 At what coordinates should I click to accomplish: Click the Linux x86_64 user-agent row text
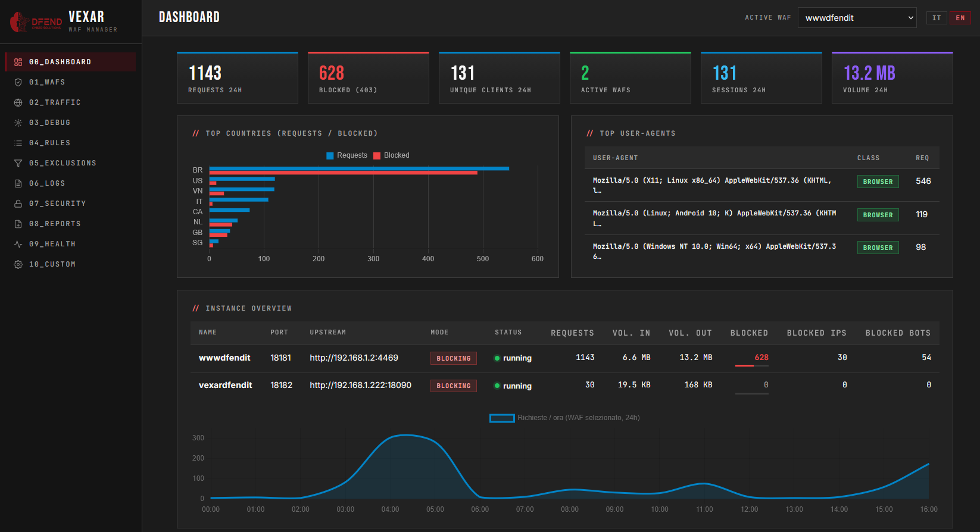pyautogui.click(x=712, y=185)
